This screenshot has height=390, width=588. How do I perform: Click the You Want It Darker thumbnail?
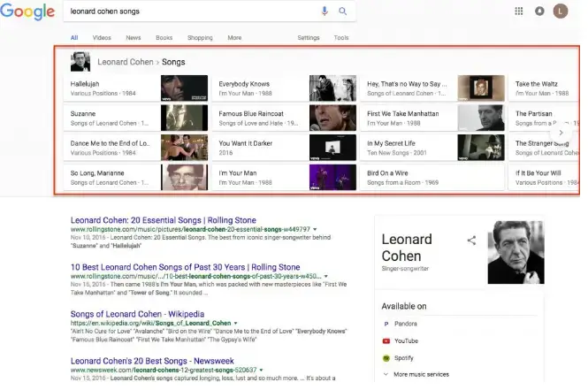332,148
